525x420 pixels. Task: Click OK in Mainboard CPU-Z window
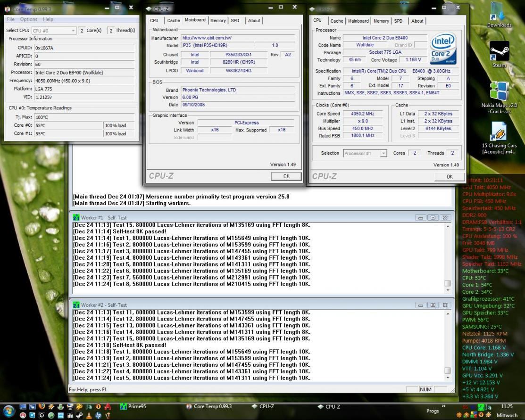tap(286, 176)
